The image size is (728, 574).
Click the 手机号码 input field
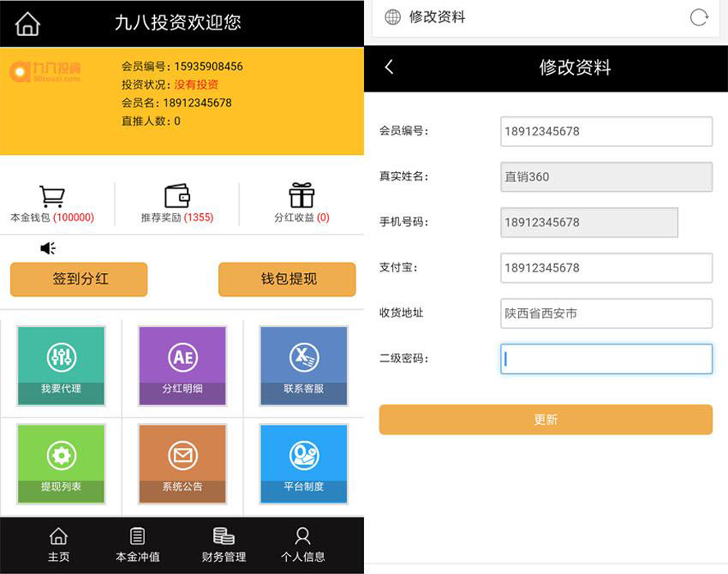click(589, 222)
